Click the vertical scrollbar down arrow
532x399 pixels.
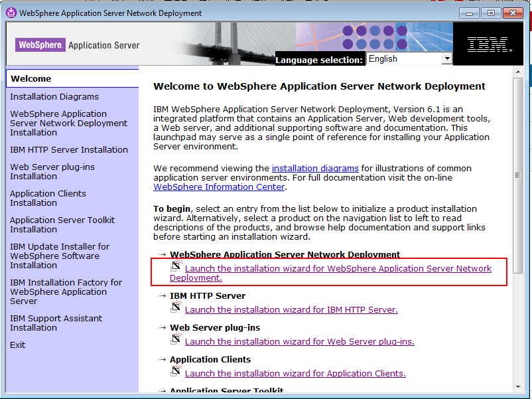pyautogui.click(x=518, y=387)
